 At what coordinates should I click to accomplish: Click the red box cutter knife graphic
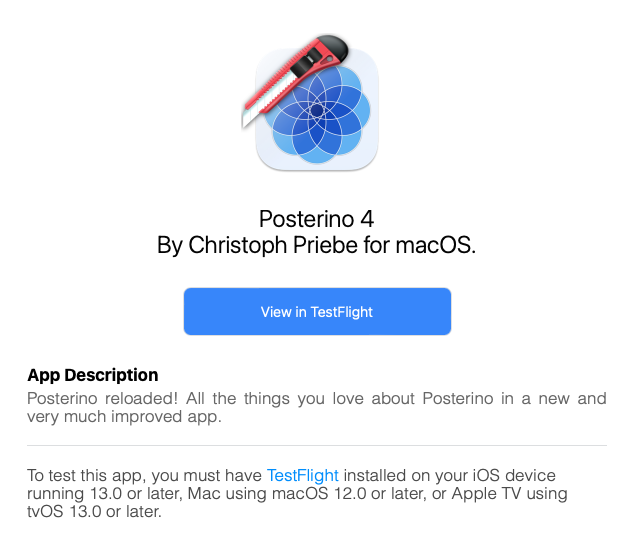(x=294, y=80)
